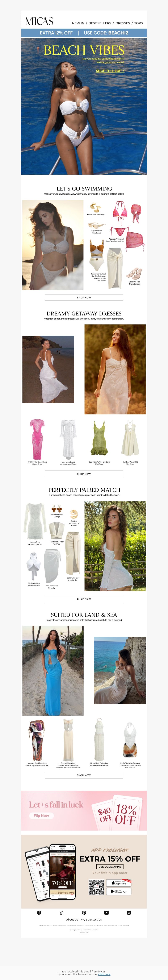Select the pink Knit Cut Out dress thumbnail
168x980 pixels.
(x=37, y=439)
